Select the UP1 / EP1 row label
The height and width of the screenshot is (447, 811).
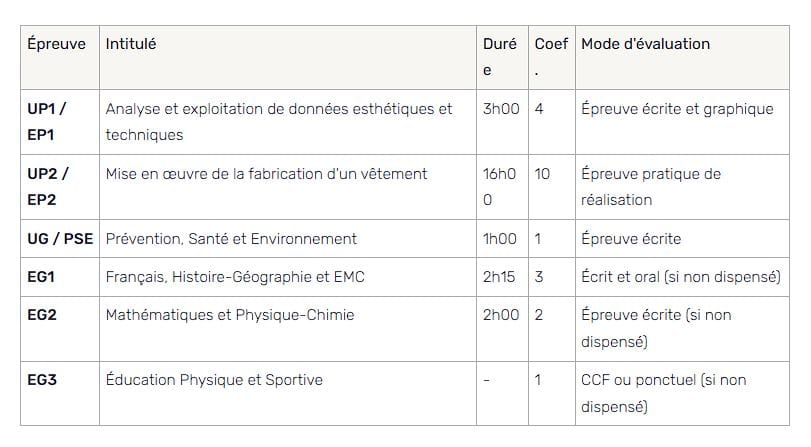47,122
